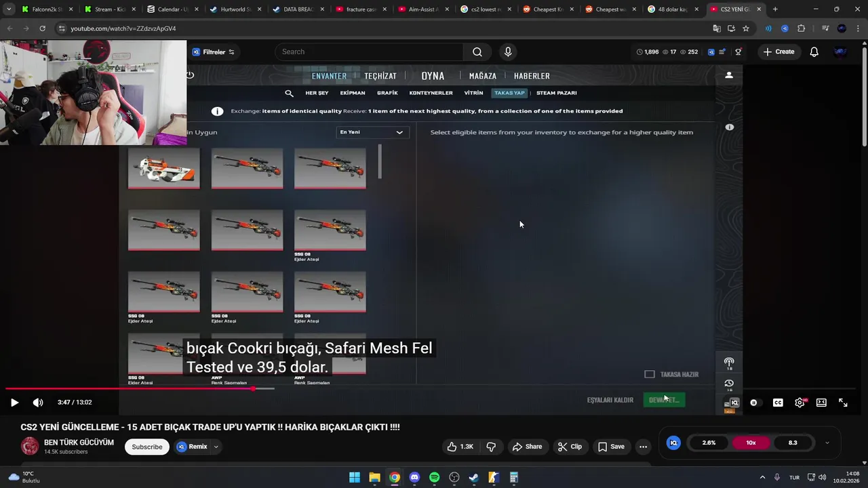Tick the TAKASA HAZIR checkbox in the video
Viewport: 868px width, 488px height.
(650, 374)
